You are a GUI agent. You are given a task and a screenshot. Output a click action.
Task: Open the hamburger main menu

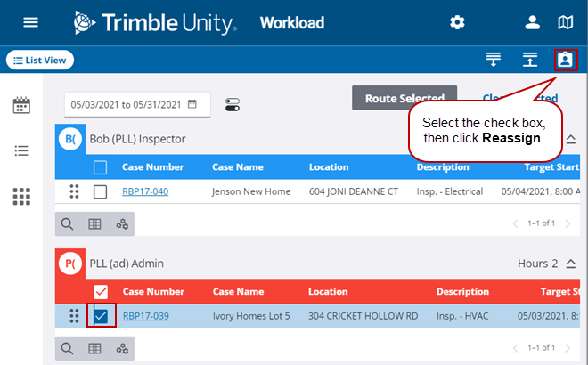(30, 22)
